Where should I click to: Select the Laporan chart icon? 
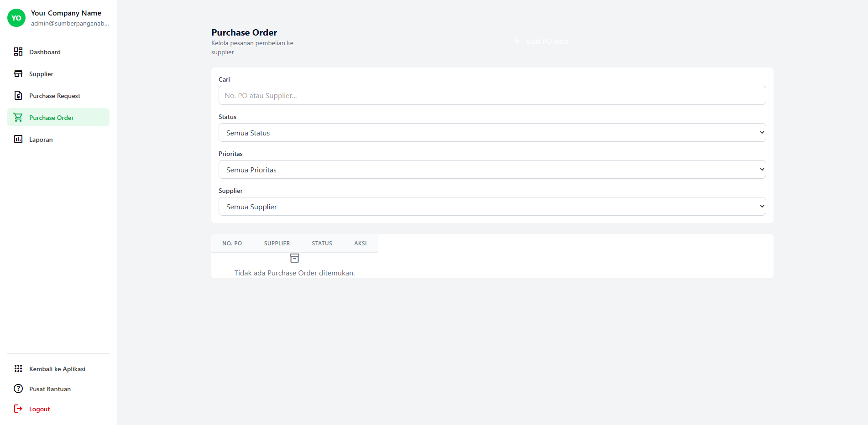click(18, 139)
